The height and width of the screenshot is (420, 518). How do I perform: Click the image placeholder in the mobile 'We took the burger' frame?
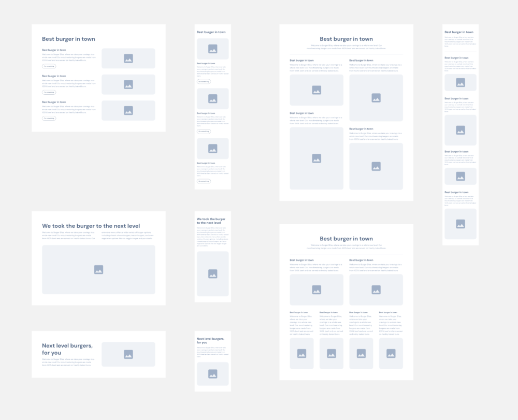click(212, 273)
